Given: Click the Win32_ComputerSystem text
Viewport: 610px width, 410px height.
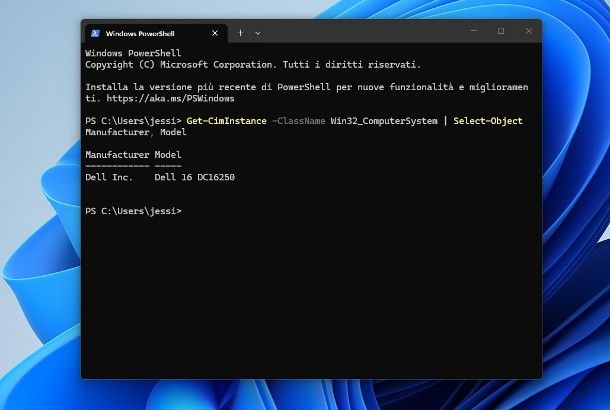Looking at the screenshot, I should coord(384,121).
